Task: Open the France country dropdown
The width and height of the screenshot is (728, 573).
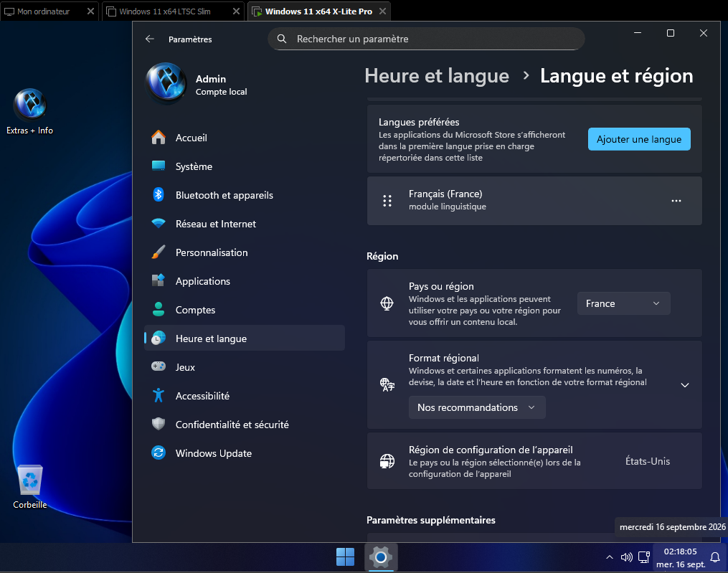Action: pyautogui.click(x=623, y=303)
